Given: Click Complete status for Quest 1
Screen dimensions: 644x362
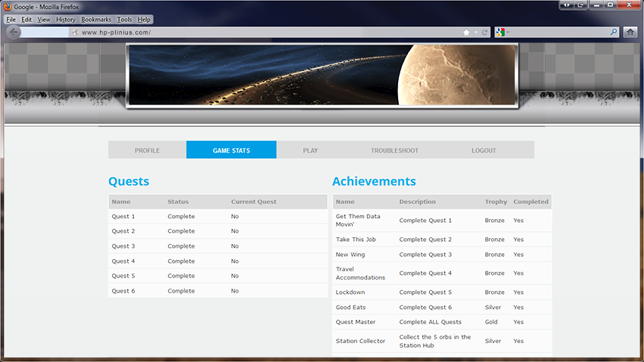Looking at the screenshot, I should (x=181, y=216).
